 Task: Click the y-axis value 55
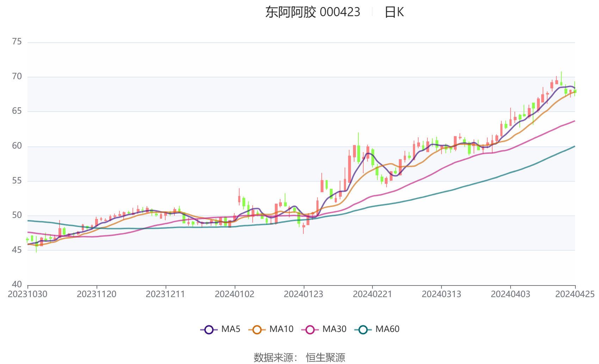tap(17, 181)
